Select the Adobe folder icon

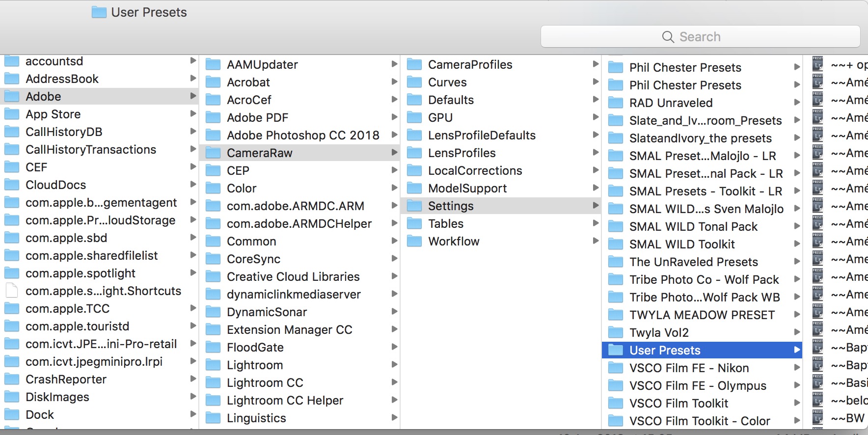point(12,96)
